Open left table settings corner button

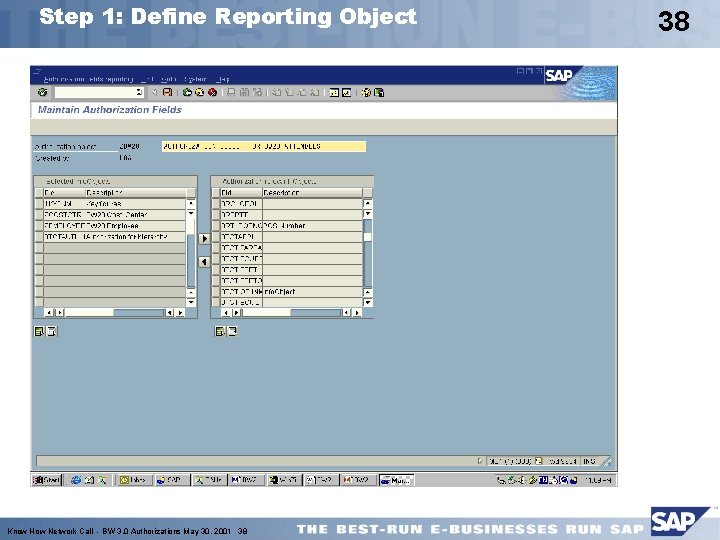pos(191,192)
